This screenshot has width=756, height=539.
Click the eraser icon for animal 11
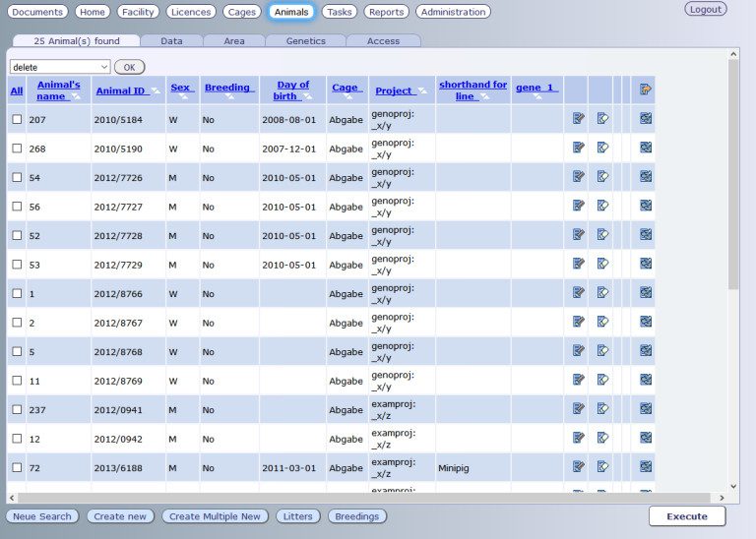point(602,380)
